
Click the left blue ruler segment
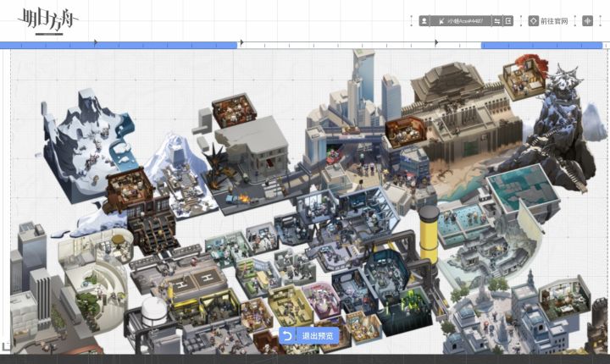click(119, 46)
